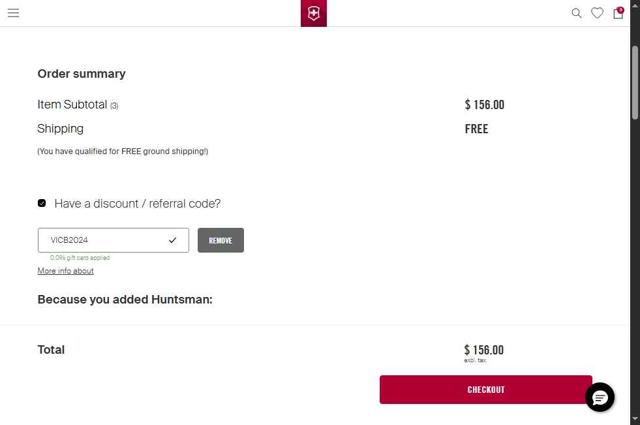Screen dimensions: 640x425
Task: Click the Order summary heading
Action: pos(81,73)
